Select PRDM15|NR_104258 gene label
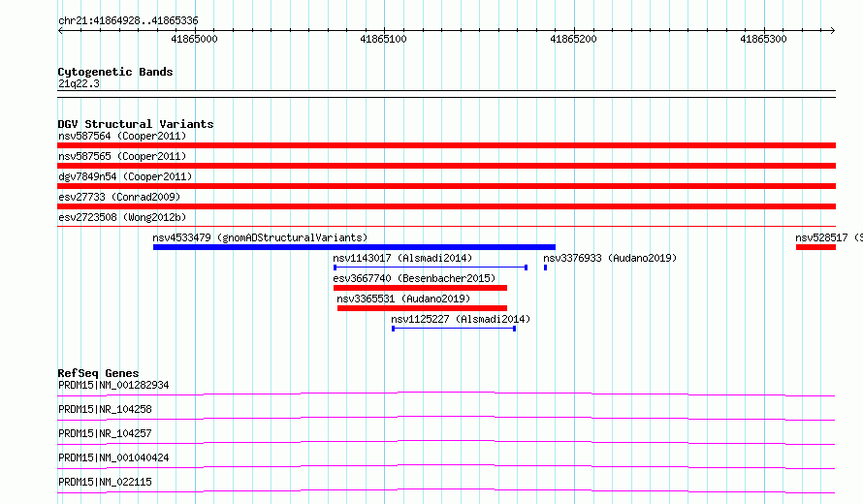 pyautogui.click(x=105, y=409)
